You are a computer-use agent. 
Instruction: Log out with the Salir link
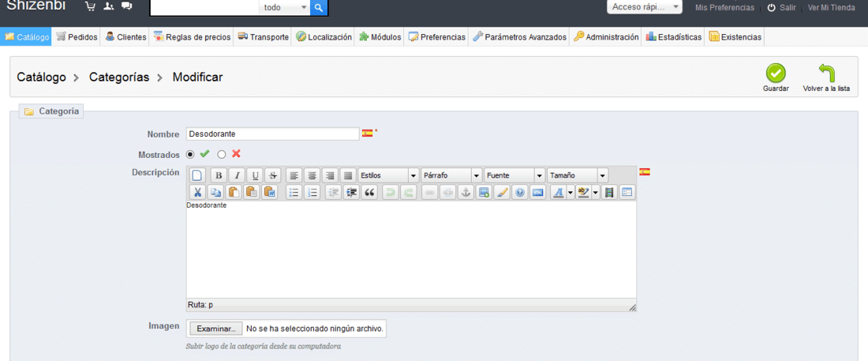(782, 8)
